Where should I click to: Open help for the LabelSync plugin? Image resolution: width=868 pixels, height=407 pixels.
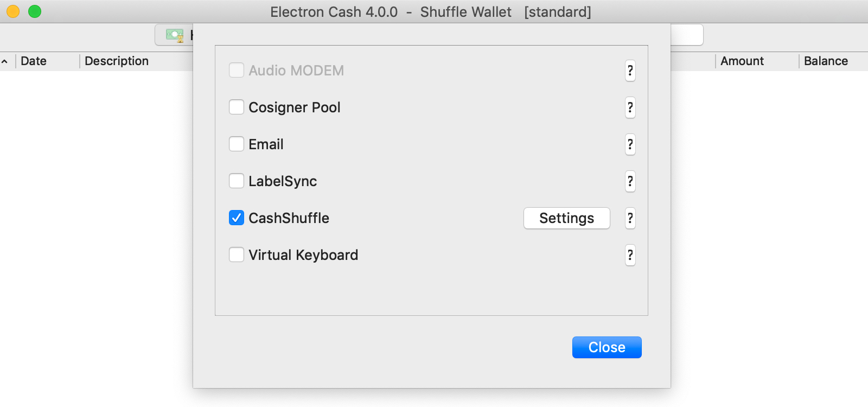click(630, 182)
